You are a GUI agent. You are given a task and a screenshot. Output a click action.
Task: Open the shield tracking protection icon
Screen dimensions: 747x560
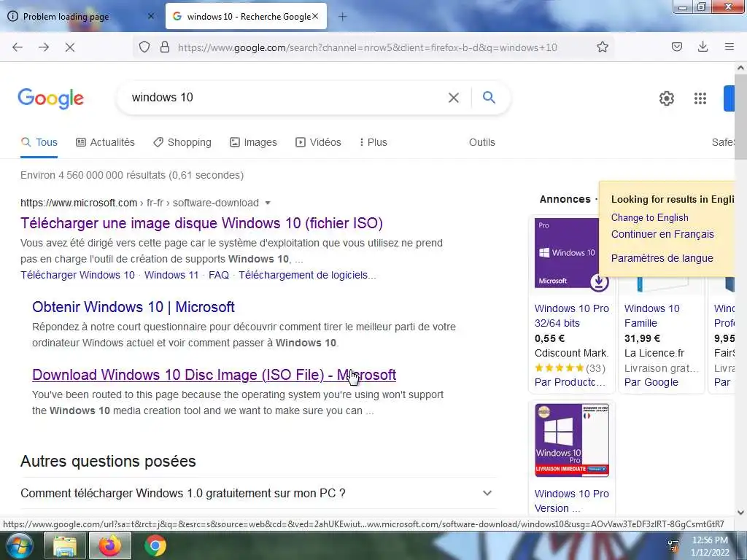point(144,47)
